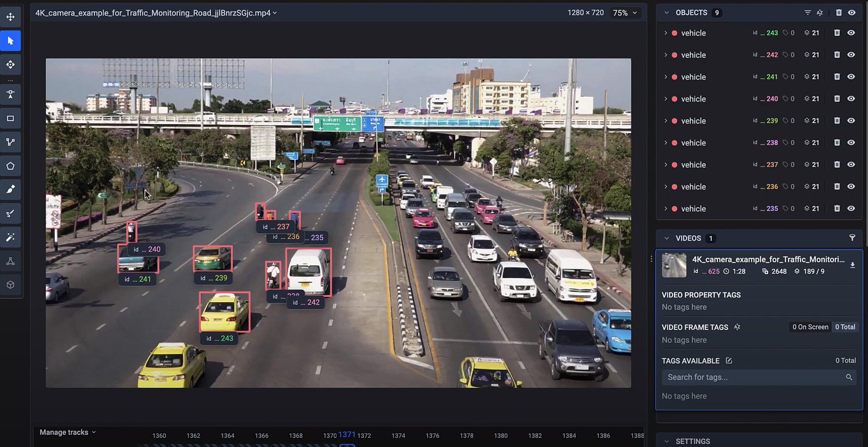Open the Magic Wand auto-annotation tool
Image resolution: width=868 pixels, height=447 pixels.
11,237
